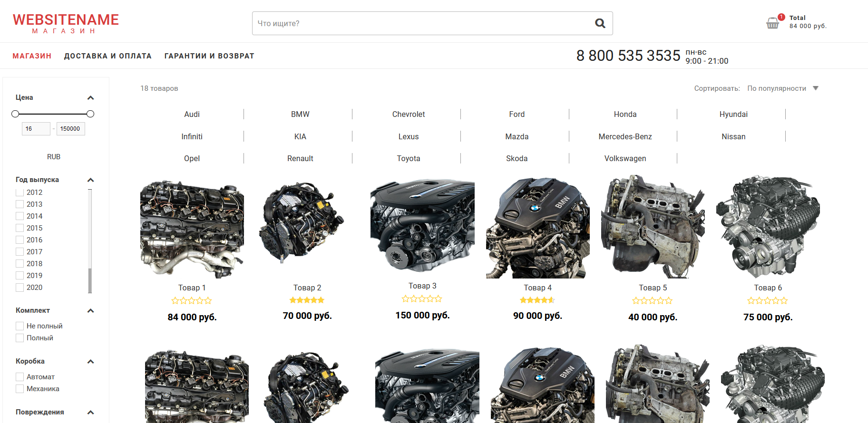Collapse the Повреждения filter section

[91, 413]
